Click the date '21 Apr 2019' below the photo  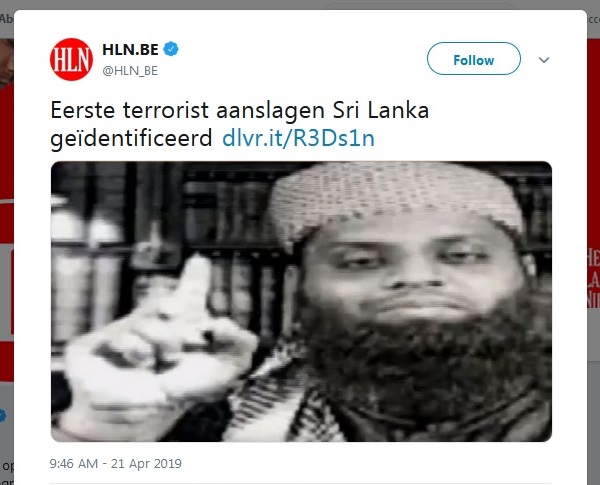point(146,464)
